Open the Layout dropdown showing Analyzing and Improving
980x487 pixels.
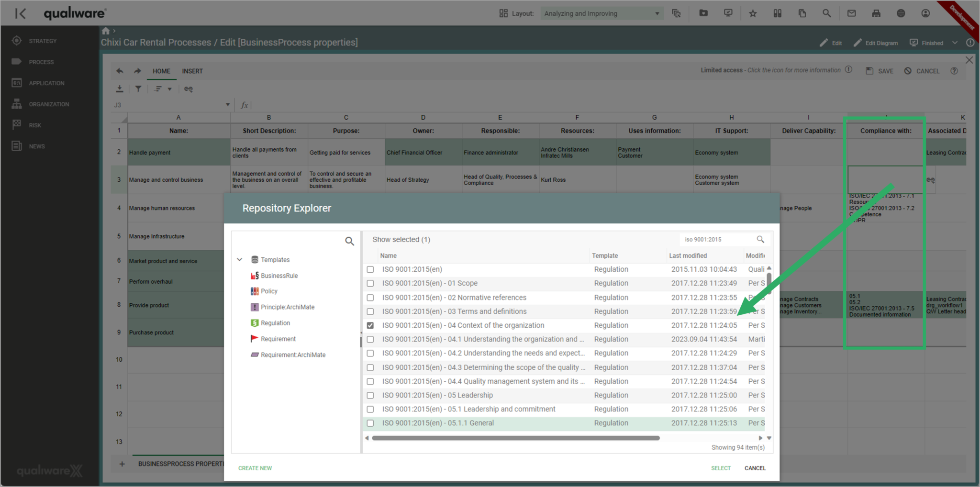tap(601, 13)
